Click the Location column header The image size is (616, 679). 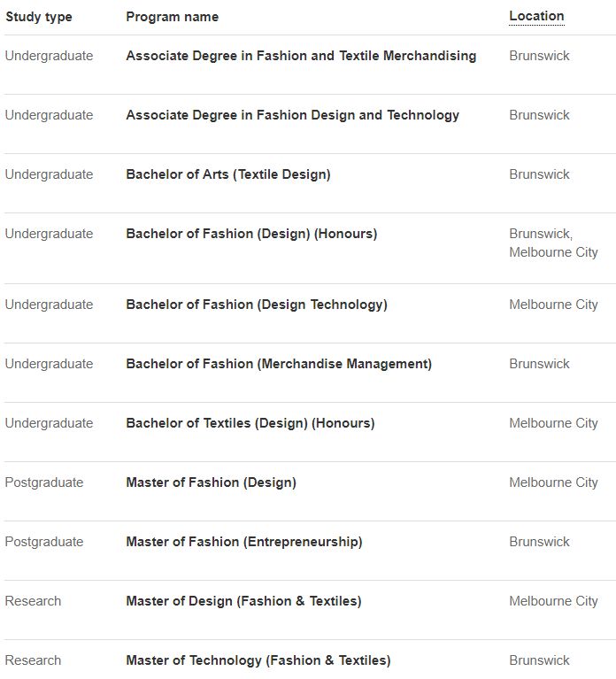pos(536,16)
